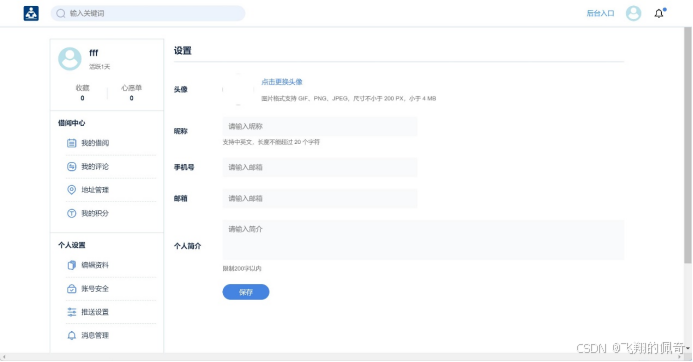The image size is (693, 362).
Task: Click the avatar placeholder image next to 头像
Action: [238, 89]
